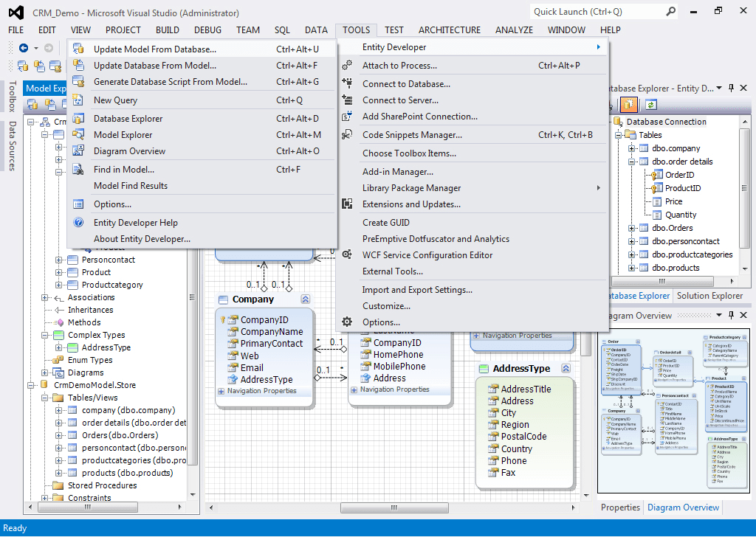Click Update Model From Database icon
This screenshot has width=756, height=537.
78,49
